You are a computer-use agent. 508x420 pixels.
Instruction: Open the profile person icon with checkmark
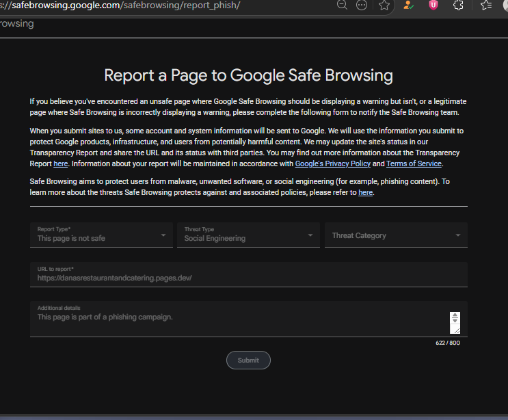(x=408, y=5)
